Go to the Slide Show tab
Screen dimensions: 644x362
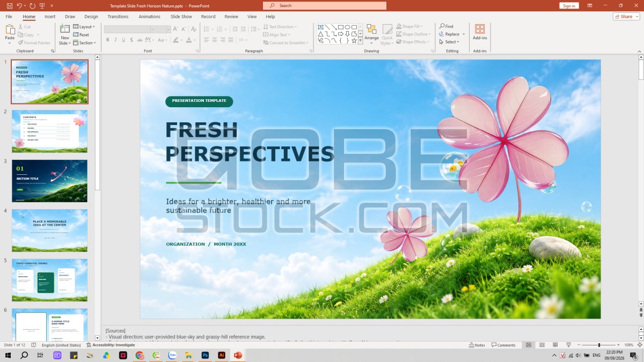(181, 17)
